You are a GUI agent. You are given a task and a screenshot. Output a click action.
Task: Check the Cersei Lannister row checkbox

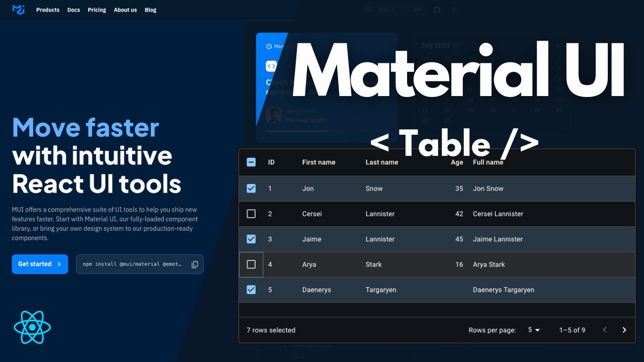(251, 214)
